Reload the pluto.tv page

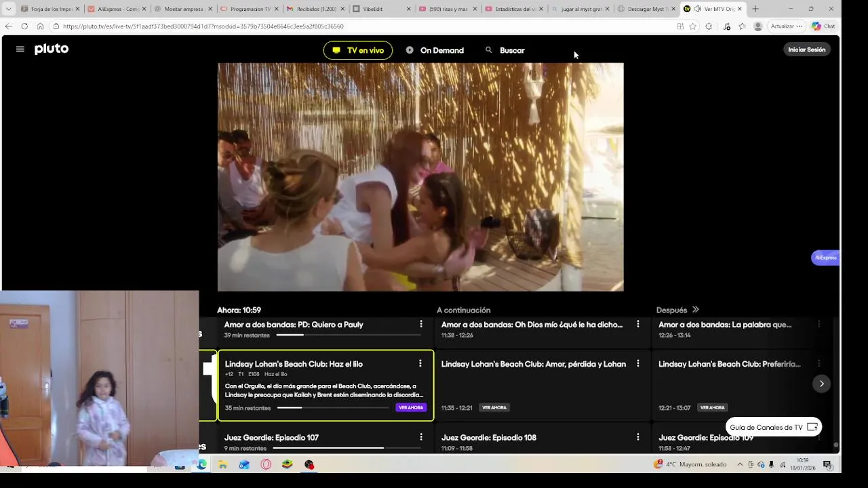(x=24, y=26)
